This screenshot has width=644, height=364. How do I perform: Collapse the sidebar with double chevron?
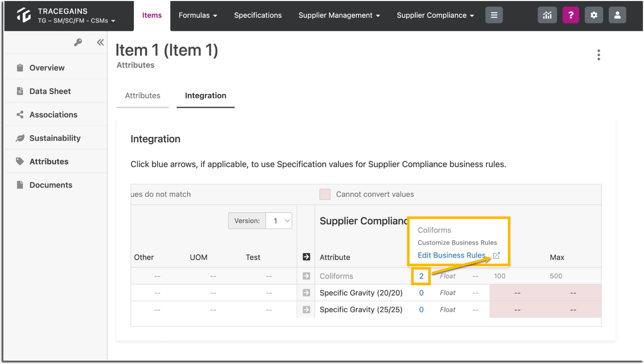click(x=100, y=42)
